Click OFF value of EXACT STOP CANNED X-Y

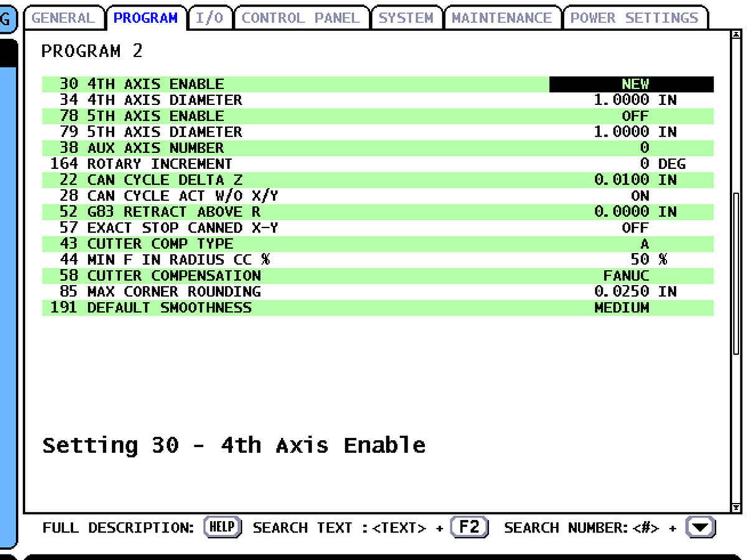pyautogui.click(x=635, y=228)
